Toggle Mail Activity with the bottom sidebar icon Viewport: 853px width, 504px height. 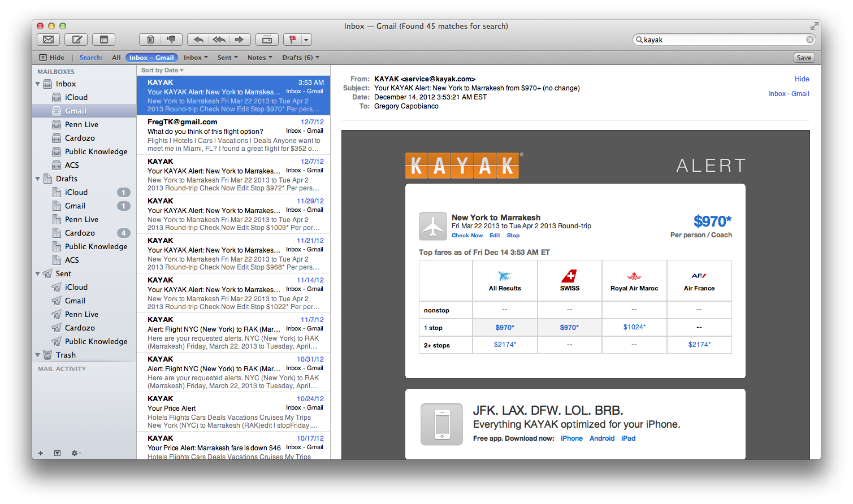point(57,453)
